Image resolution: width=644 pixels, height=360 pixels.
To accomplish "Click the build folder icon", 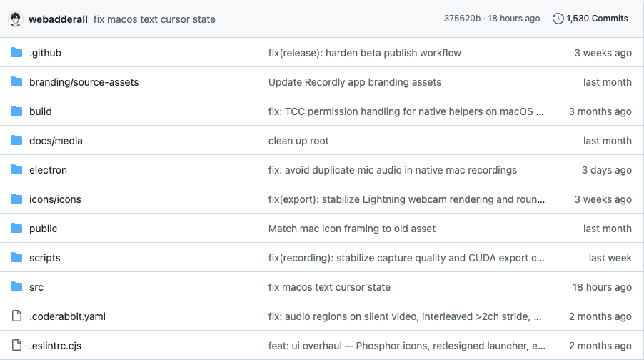I will [16, 111].
